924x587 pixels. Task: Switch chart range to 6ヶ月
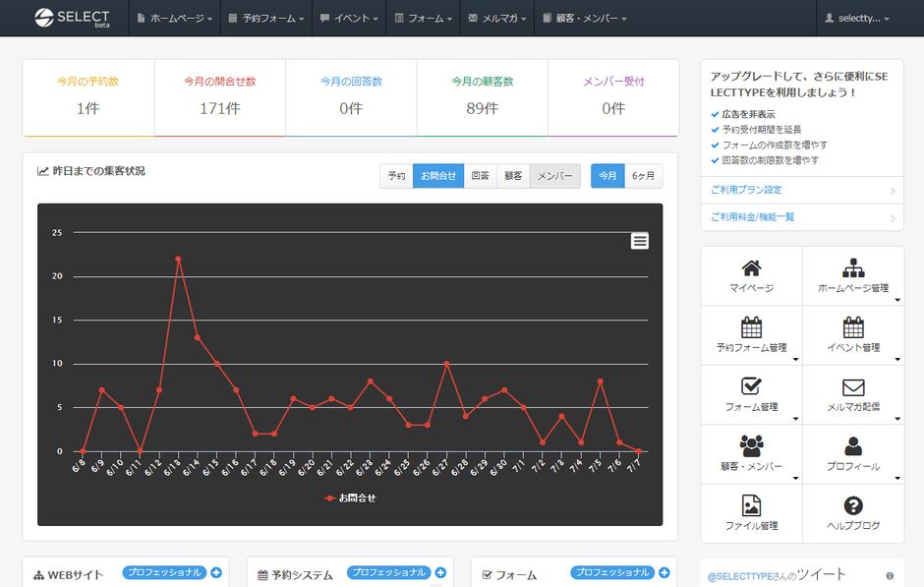click(x=643, y=176)
